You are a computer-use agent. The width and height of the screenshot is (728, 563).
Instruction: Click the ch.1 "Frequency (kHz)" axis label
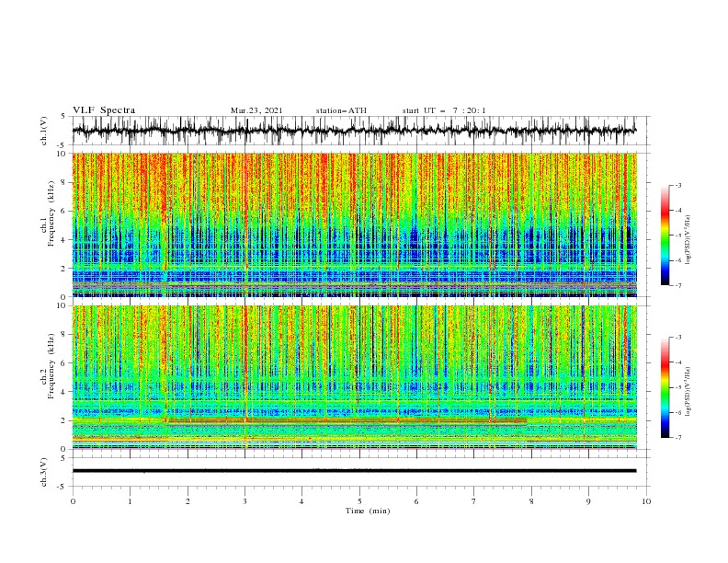pos(51,214)
